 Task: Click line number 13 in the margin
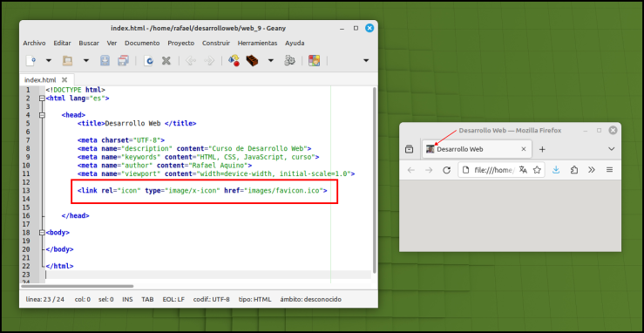26,191
